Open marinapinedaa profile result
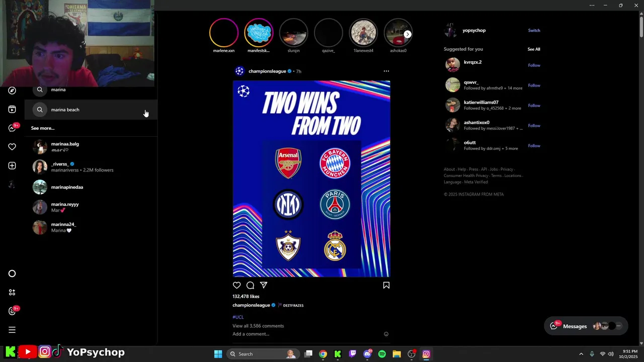Viewport: 644px width, 362px height. click(91, 187)
